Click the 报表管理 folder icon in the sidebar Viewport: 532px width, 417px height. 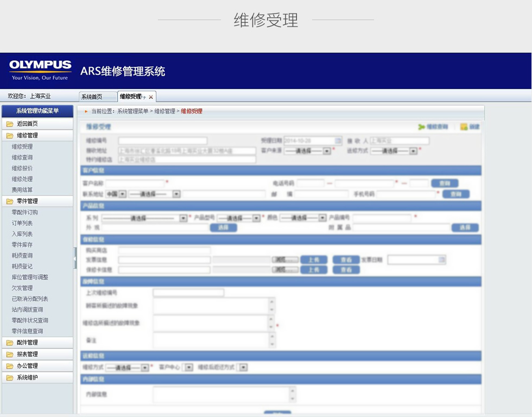pos(10,355)
